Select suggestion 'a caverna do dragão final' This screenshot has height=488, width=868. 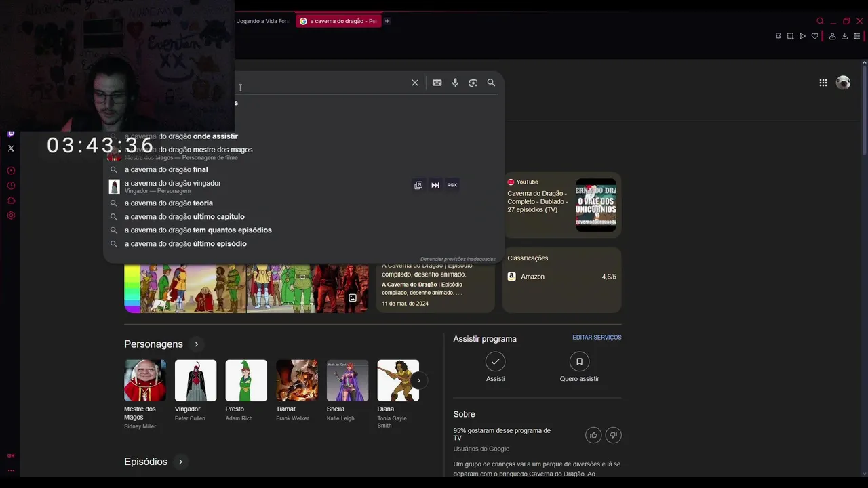point(304,169)
